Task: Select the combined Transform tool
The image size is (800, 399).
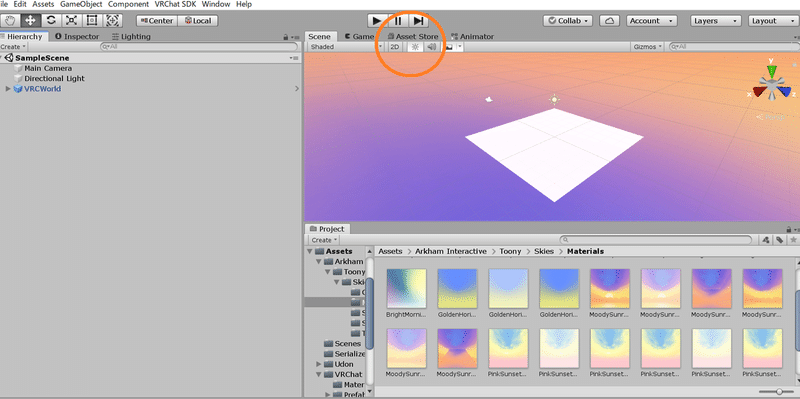Action: (112, 21)
